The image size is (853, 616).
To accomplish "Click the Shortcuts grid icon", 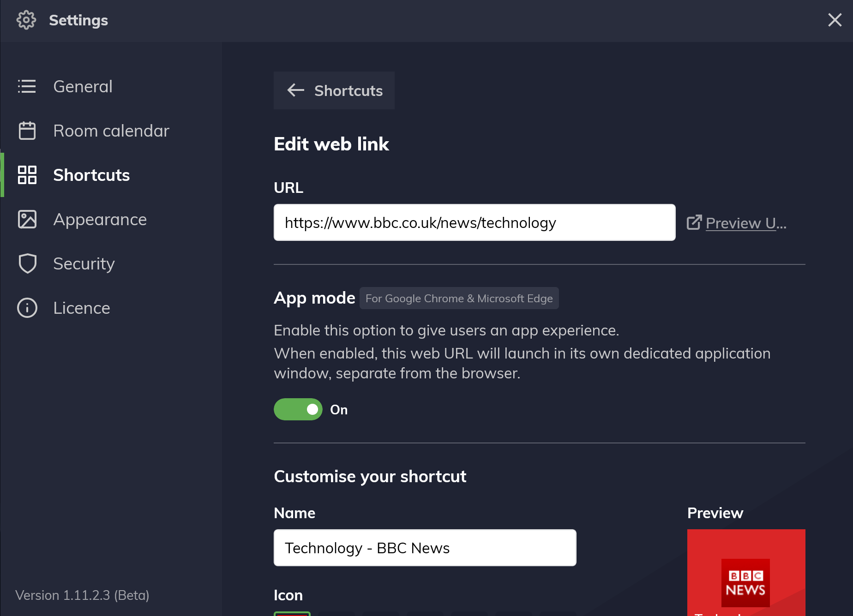I will point(27,175).
